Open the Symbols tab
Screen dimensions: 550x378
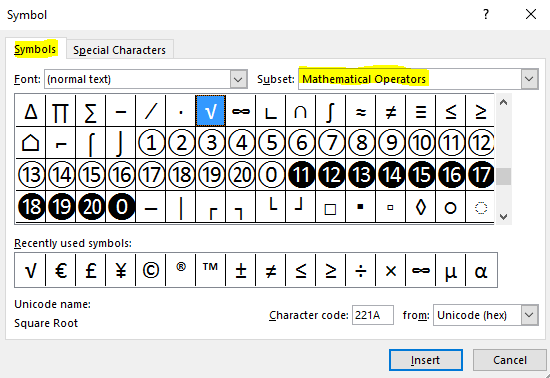pos(35,49)
